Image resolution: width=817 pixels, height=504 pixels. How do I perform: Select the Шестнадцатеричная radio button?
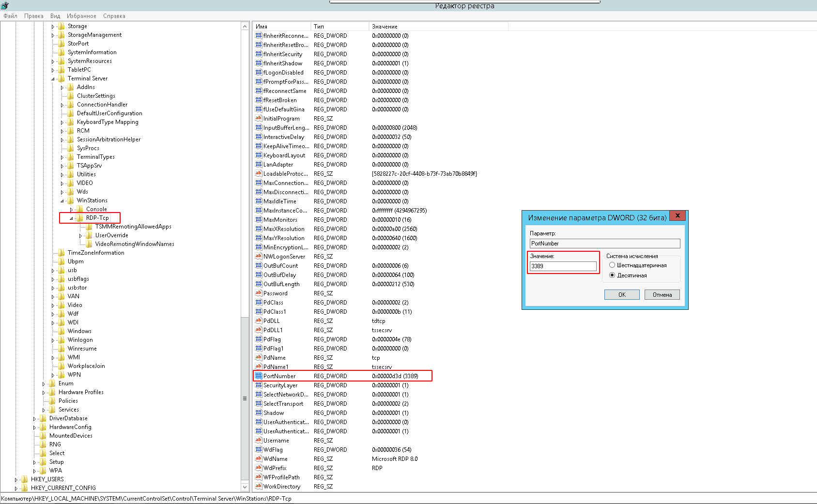click(x=612, y=265)
